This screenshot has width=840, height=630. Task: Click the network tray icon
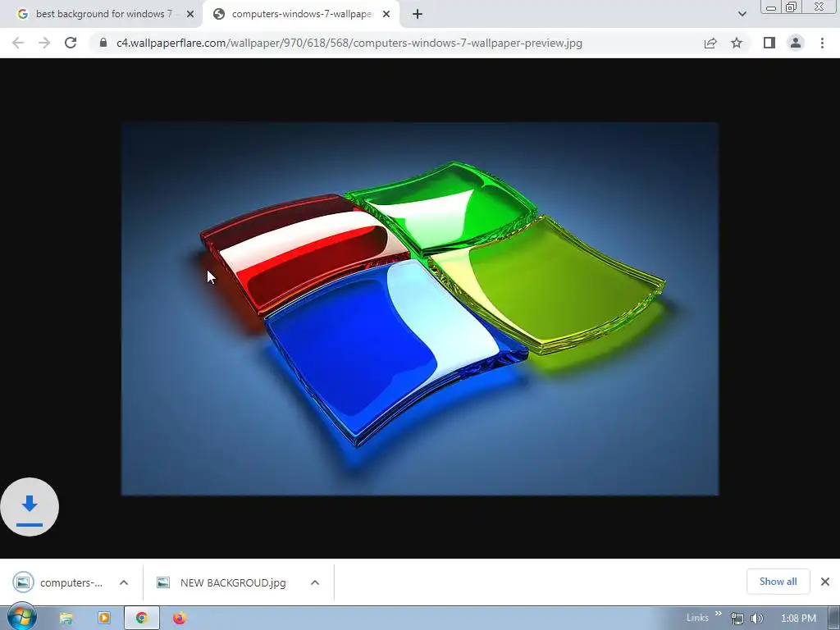click(737, 619)
